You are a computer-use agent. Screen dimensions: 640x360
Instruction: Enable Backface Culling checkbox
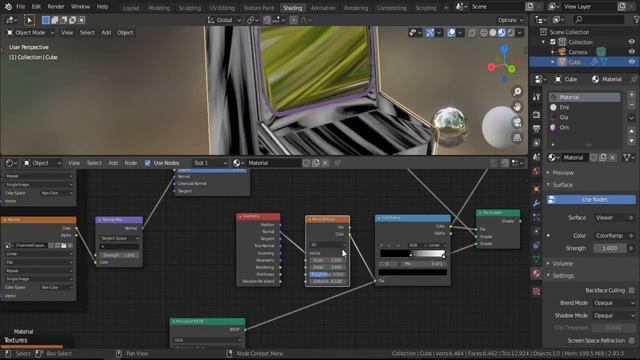[631, 291]
